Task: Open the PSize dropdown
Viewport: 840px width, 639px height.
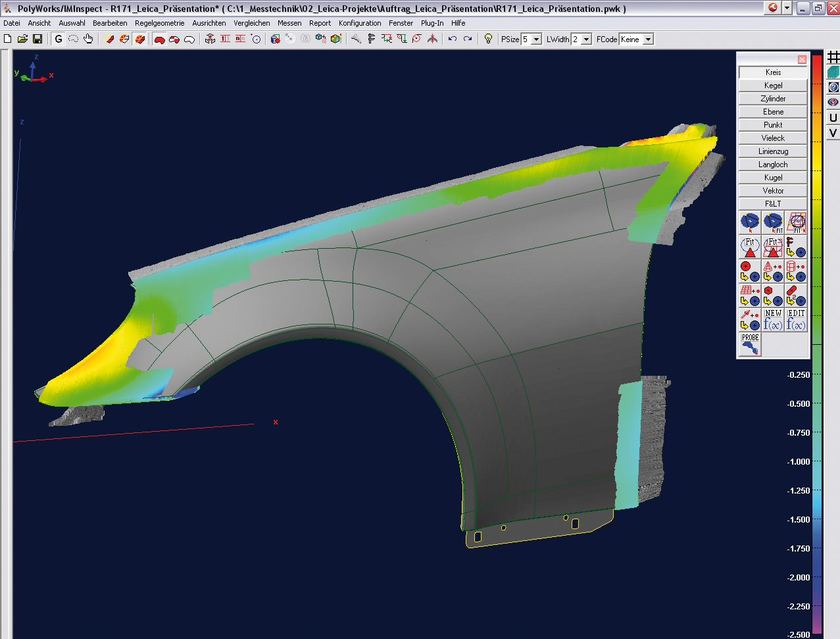Action: tap(536, 39)
